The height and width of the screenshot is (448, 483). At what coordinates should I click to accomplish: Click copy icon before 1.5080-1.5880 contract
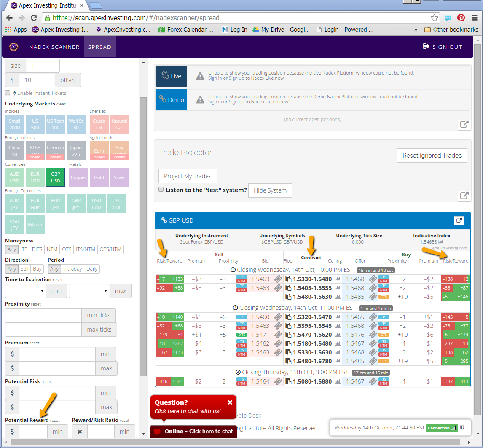tap(288, 381)
